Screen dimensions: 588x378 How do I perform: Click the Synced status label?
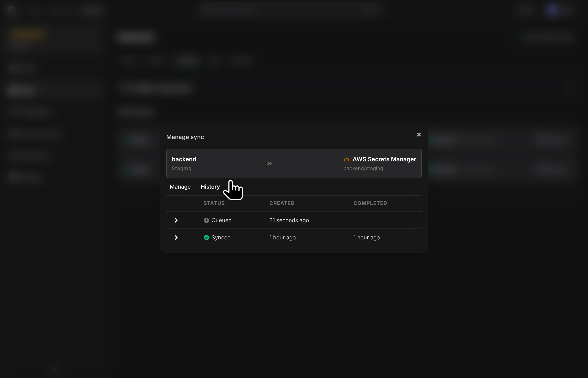[221, 237]
